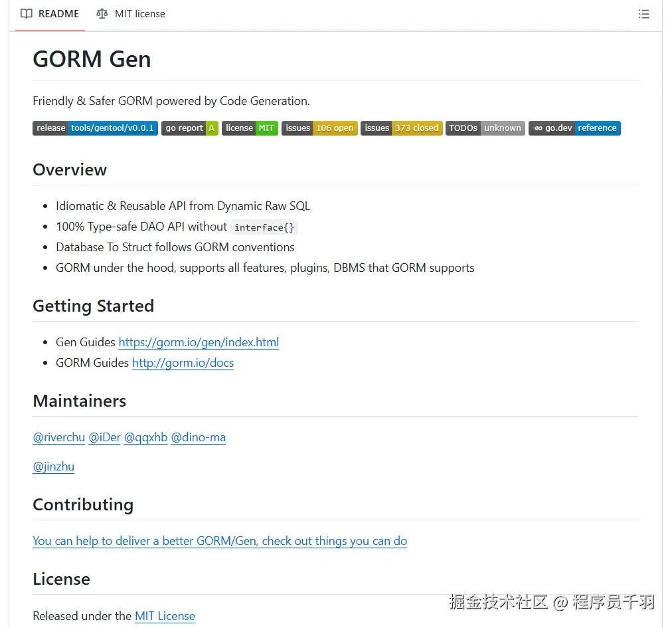
Task: Click the interface{} inline code
Action: click(264, 227)
